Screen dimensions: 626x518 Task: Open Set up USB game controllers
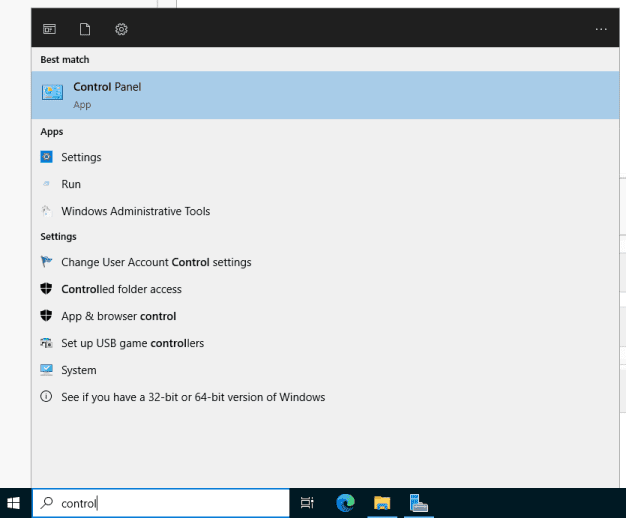tap(325, 343)
